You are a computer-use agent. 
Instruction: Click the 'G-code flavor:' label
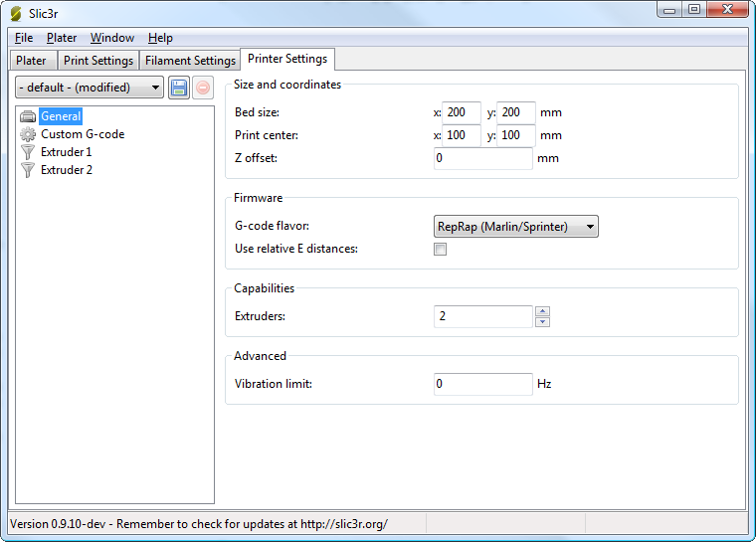click(x=272, y=226)
